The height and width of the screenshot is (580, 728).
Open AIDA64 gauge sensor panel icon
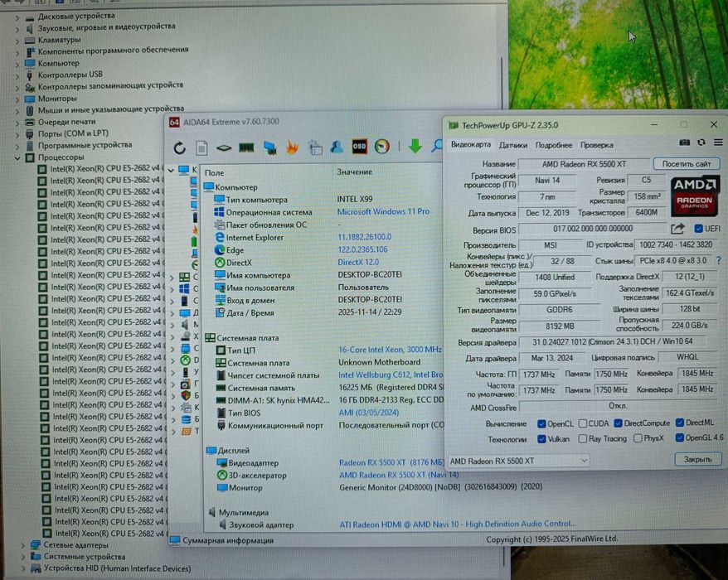click(x=381, y=147)
